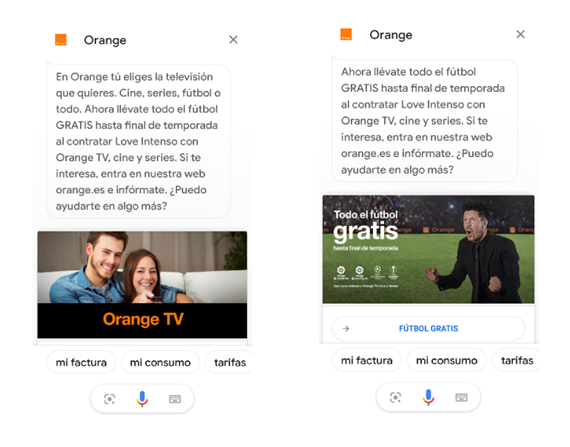Choose 'mi factura' chip in left panel
Viewport: 570px width, 447px height.
click(81, 362)
